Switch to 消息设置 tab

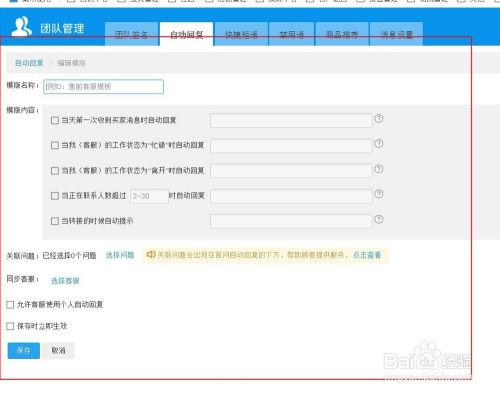(396, 34)
